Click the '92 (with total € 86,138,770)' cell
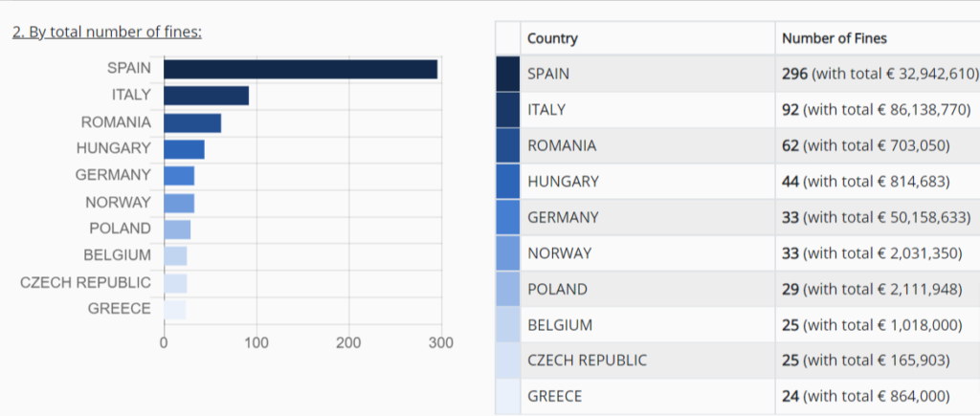 click(x=878, y=110)
